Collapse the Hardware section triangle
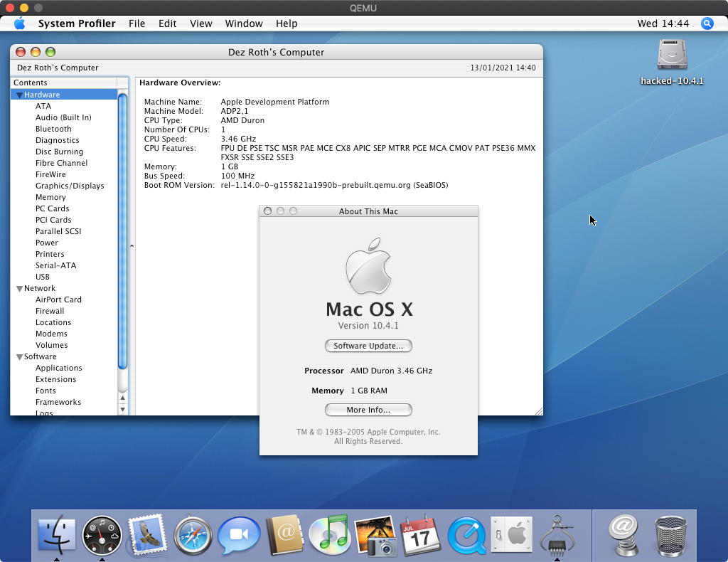 point(19,95)
